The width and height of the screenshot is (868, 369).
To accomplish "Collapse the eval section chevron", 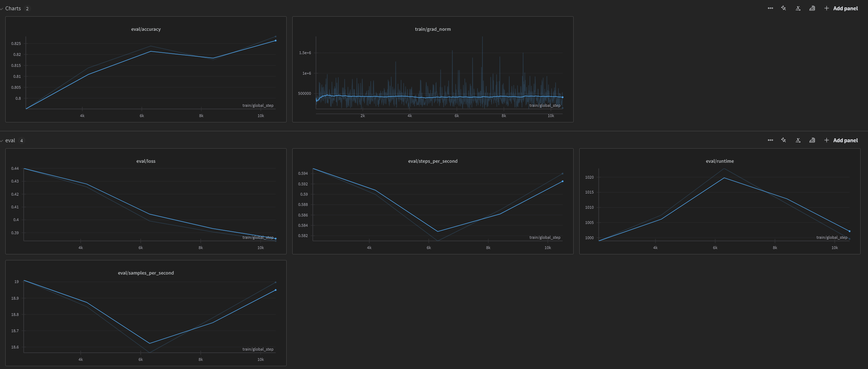I will (2, 141).
